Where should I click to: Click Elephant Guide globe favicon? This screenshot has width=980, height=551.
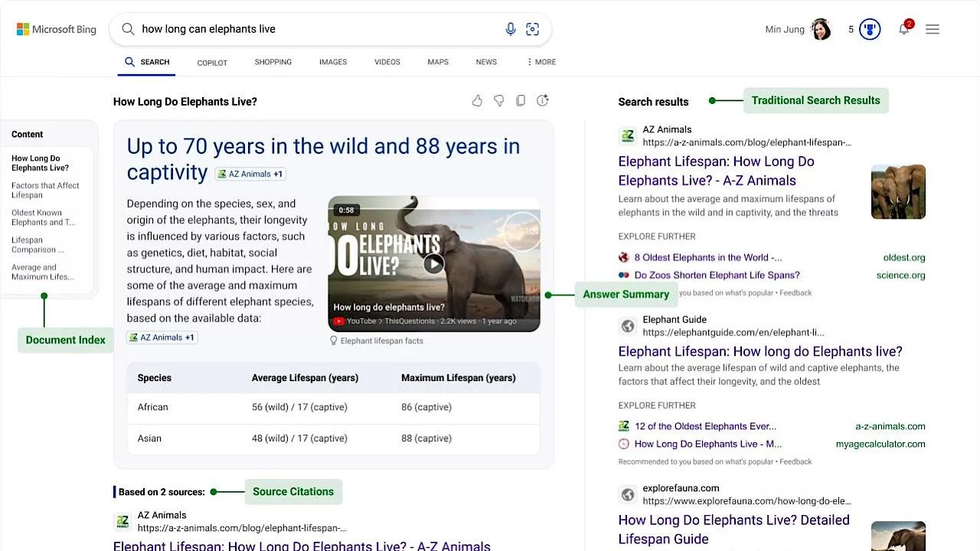pyautogui.click(x=628, y=326)
